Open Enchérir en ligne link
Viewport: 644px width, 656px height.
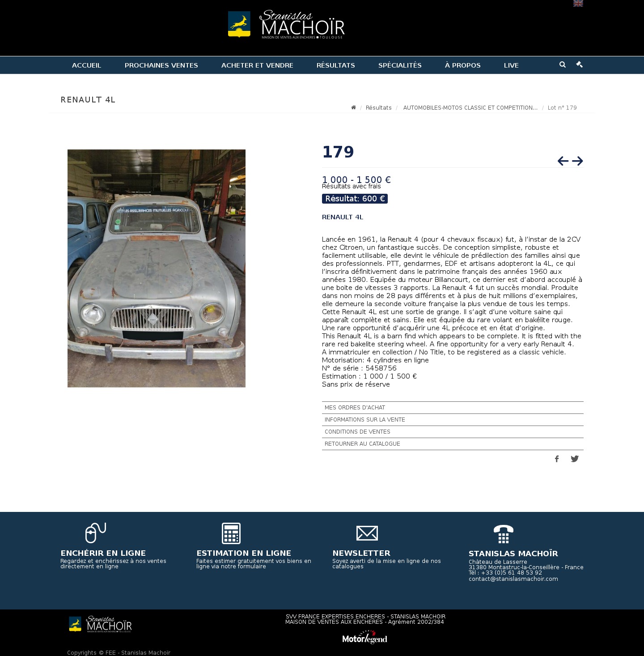(x=103, y=553)
